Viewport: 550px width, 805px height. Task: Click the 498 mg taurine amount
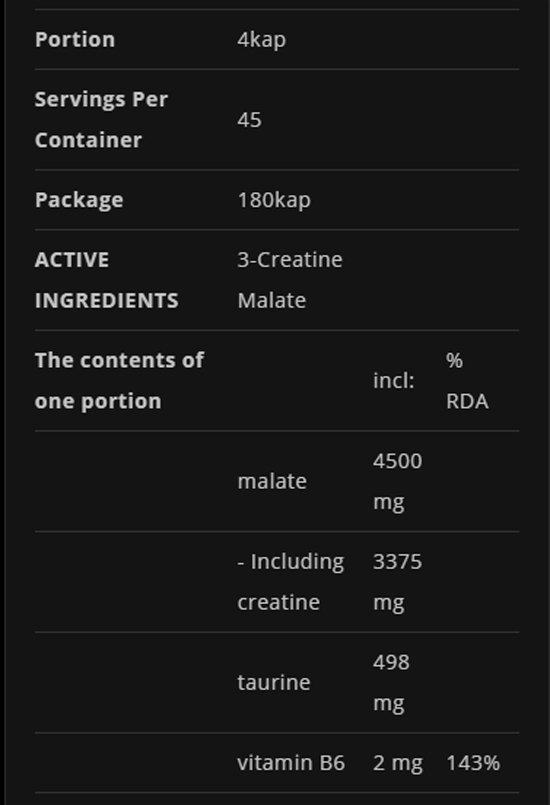pos(391,682)
